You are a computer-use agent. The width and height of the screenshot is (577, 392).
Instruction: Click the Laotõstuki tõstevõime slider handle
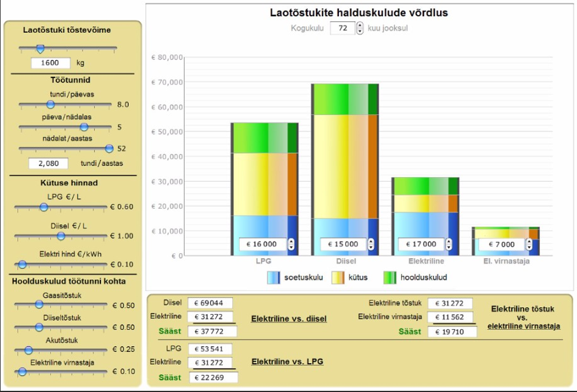click(39, 49)
